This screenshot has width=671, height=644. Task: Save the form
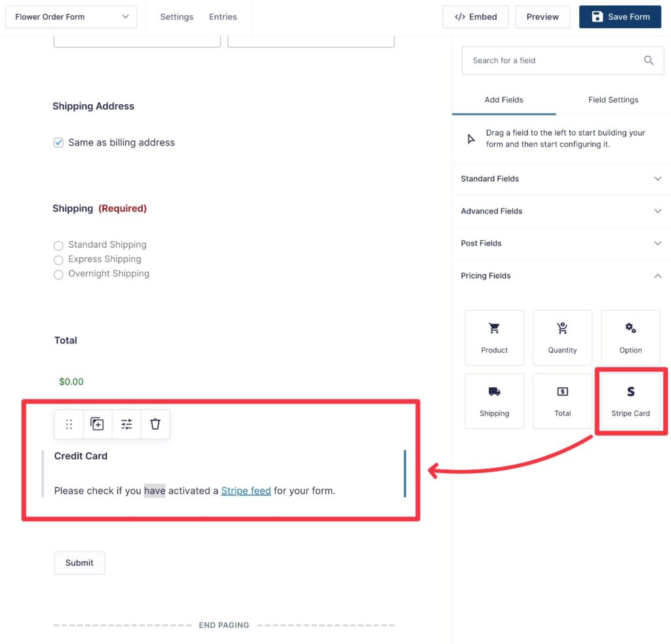[620, 16]
